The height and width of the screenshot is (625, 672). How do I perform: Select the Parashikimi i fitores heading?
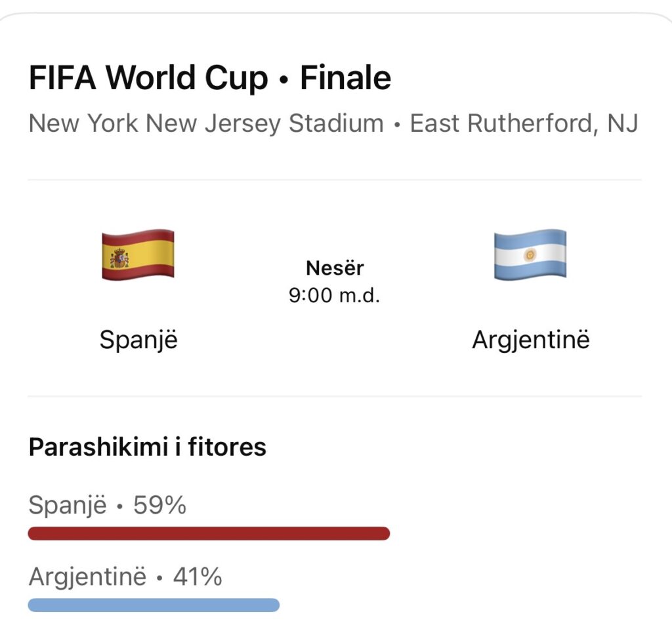point(148,447)
